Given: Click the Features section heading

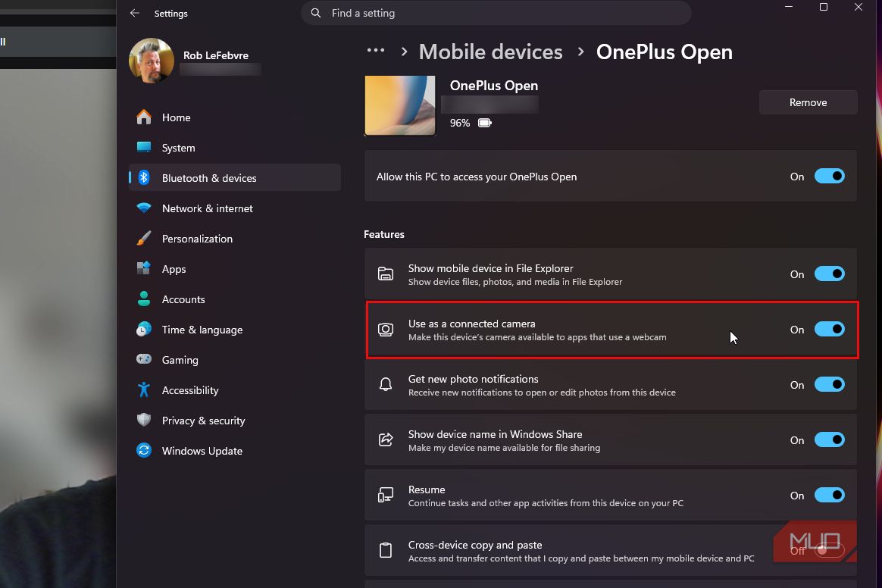Looking at the screenshot, I should (x=384, y=234).
